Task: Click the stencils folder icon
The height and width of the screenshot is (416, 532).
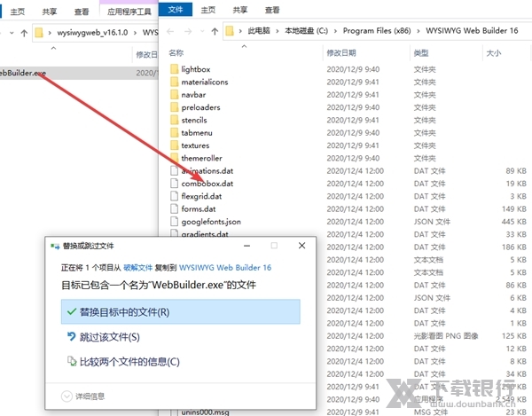Action: 175,120
